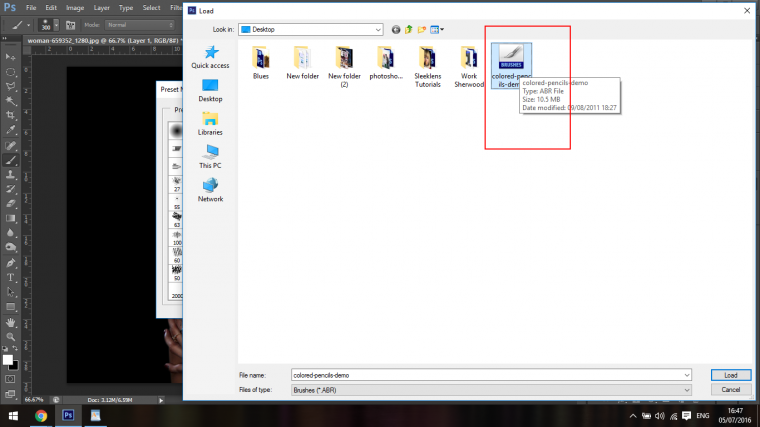
Task: Select the Blur tool
Action: coord(10,233)
